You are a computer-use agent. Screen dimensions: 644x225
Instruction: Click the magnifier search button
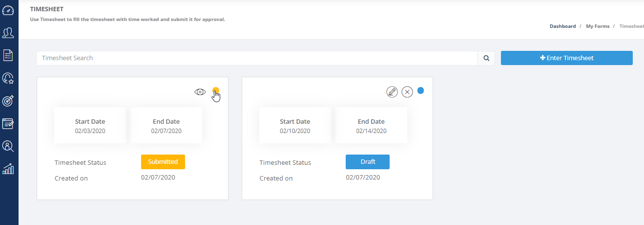486,58
